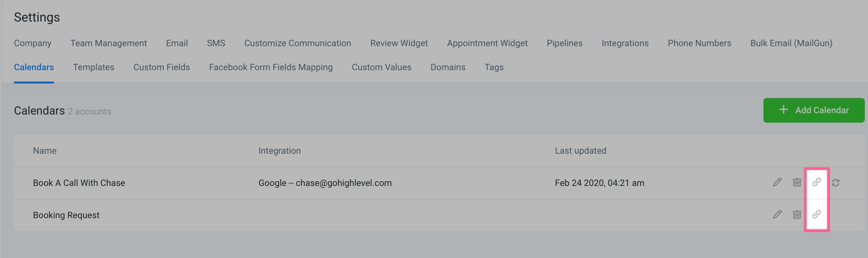The height and width of the screenshot is (258, 868).
Task: Go to Custom Fields settings
Action: point(161,67)
